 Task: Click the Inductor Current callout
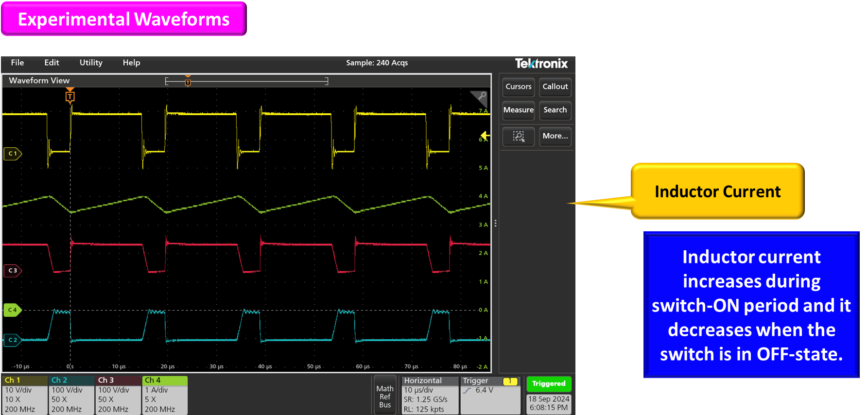tap(717, 191)
